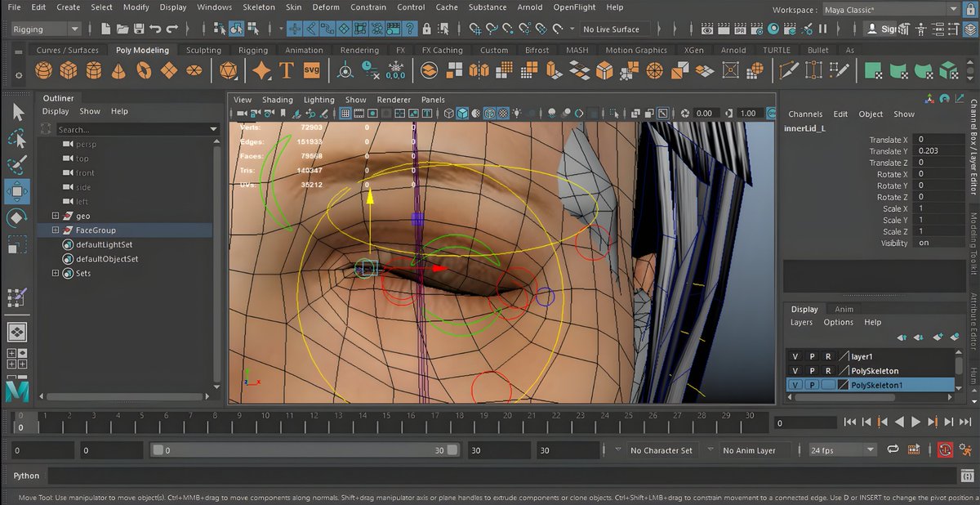Create a polygon sphere from the shelf
This screenshot has height=505, width=980.
[46, 71]
